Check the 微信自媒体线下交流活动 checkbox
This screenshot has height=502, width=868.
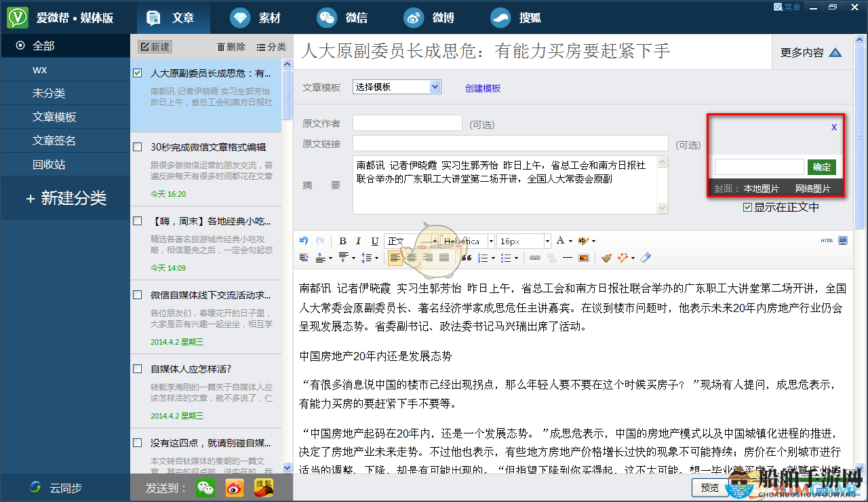[138, 294]
